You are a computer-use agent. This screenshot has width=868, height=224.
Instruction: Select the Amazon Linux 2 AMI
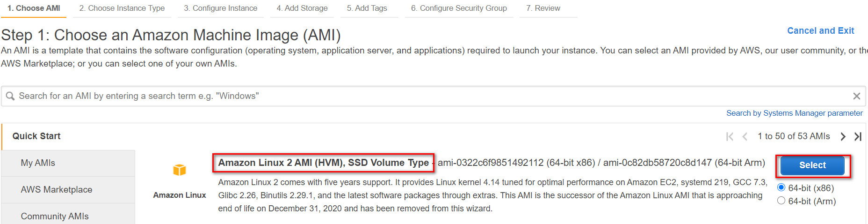812,165
